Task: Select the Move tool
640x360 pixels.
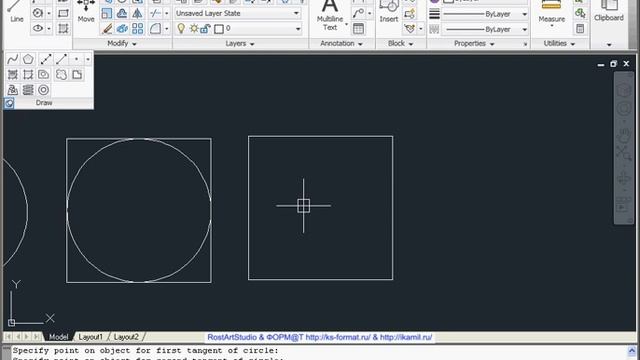Action: 86,11
